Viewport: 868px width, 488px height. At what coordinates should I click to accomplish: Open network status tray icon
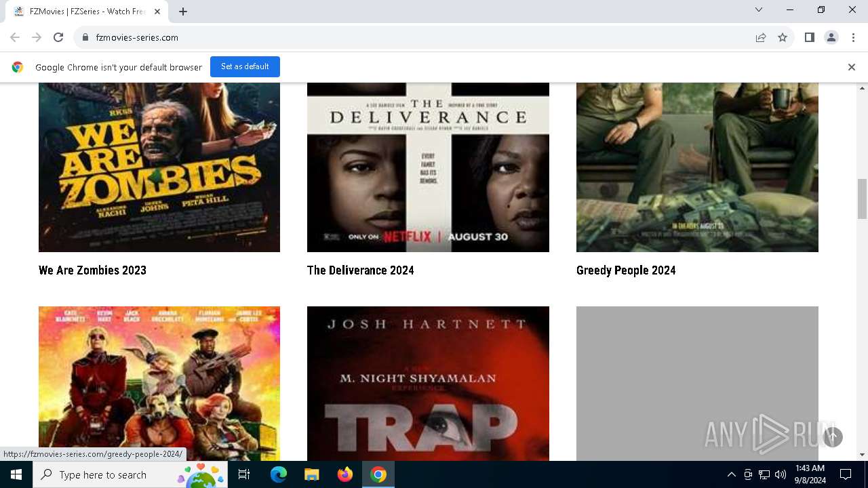pos(764,474)
